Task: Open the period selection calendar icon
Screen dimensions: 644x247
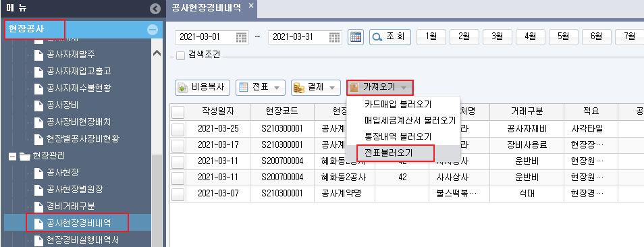Action: click(x=356, y=37)
